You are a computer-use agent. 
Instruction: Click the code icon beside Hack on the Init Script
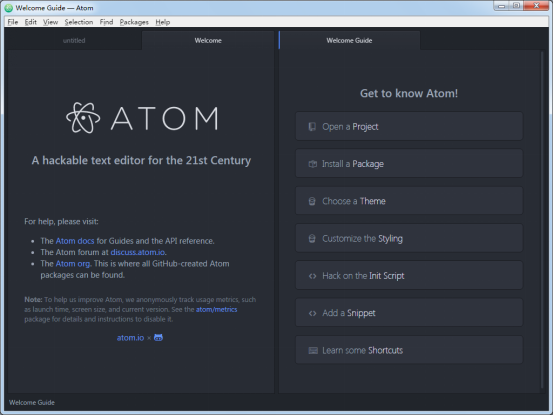click(312, 276)
